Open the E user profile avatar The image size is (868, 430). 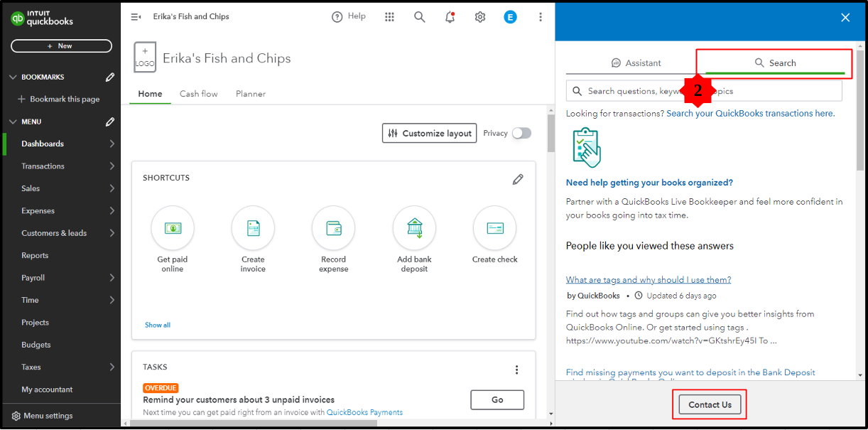click(510, 17)
